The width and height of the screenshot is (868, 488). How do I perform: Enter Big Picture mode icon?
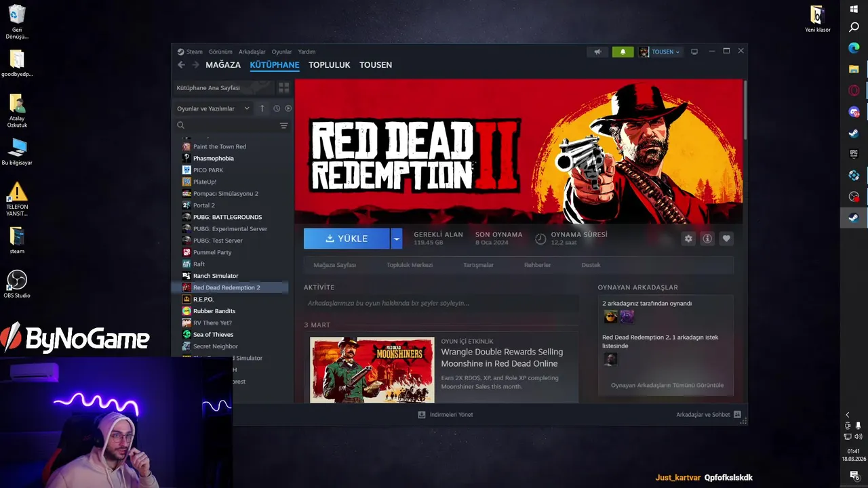coord(694,52)
